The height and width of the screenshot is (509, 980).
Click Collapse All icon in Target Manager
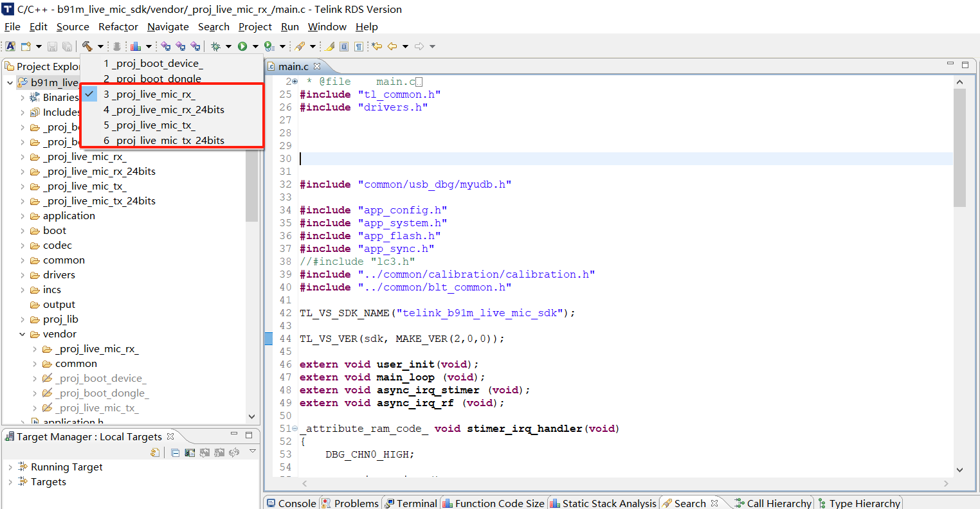(x=176, y=452)
